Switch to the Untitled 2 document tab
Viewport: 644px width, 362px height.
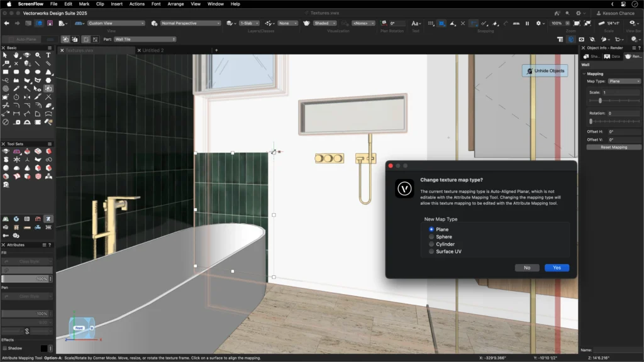[153, 50]
